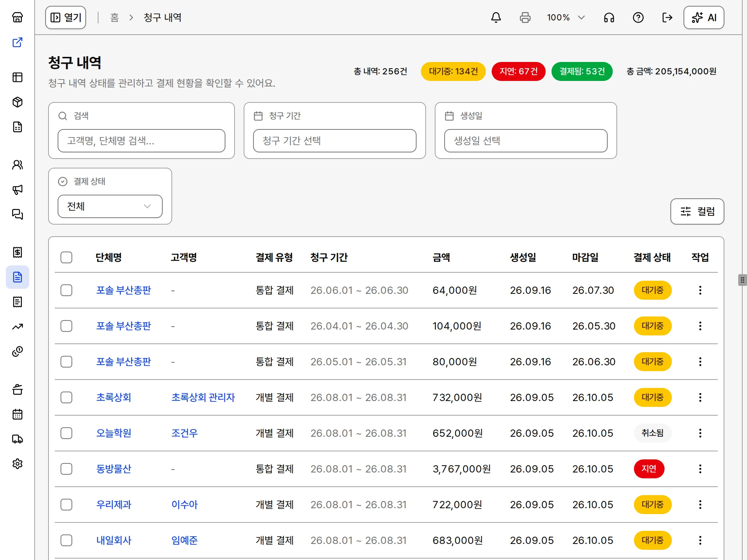Check the 우리제과 row checkbox
The width and height of the screenshot is (747, 560).
(x=66, y=505)
